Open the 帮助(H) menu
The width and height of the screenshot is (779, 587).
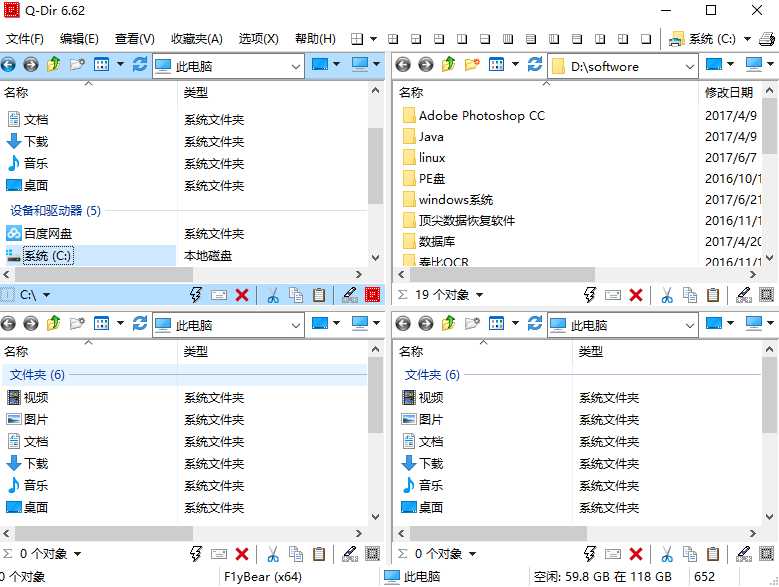pos(315,39)
